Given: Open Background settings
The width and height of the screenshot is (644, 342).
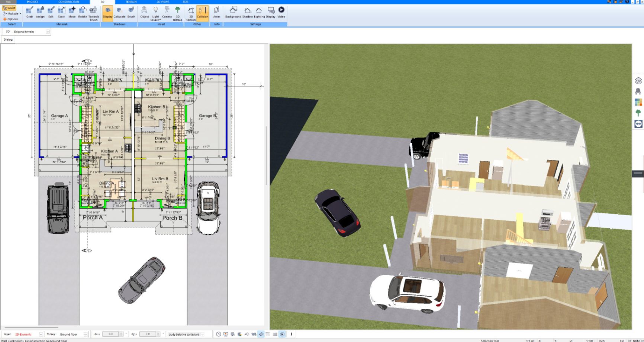Looking at the screenshot, I should click(233, 12).
